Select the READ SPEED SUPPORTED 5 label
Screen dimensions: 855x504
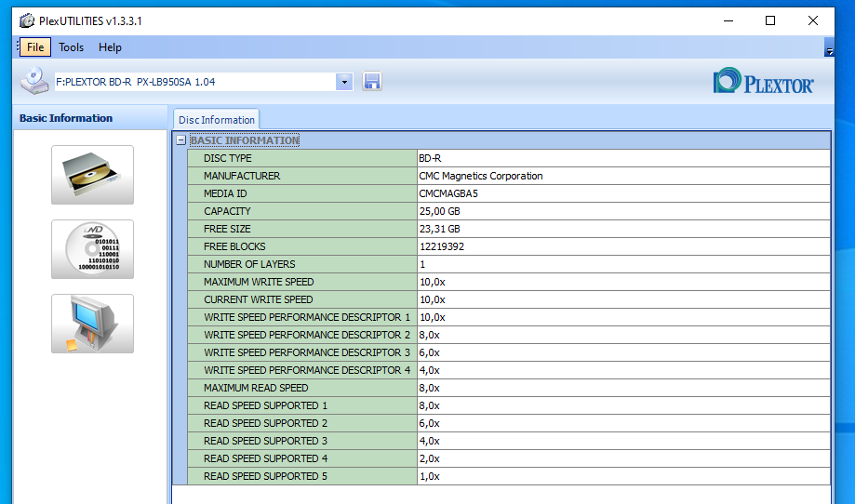(265, 476)
